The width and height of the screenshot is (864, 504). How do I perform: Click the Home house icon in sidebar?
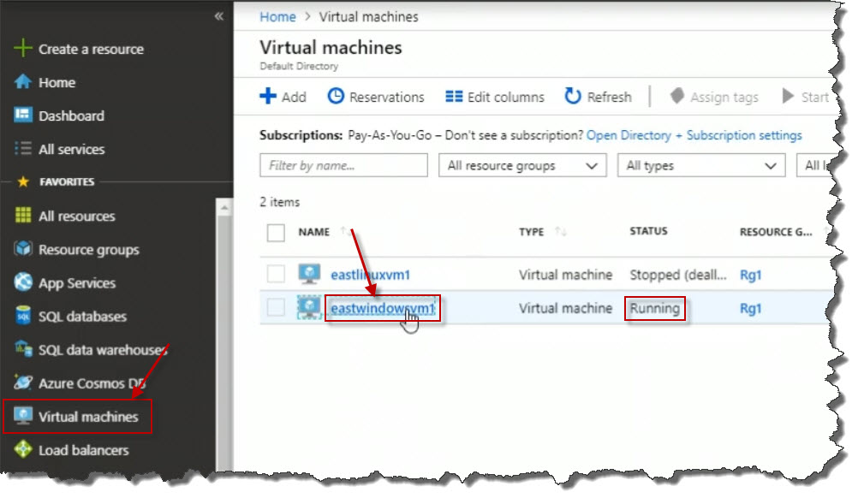click(22, 82)
